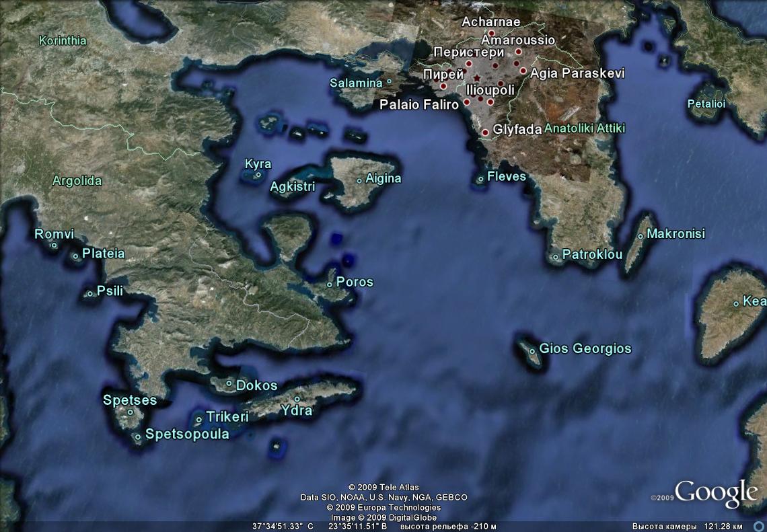Click the Glyfada city marker dot
Image resolution: width=767 pixels, height=532 pixels.
point(485,132)
